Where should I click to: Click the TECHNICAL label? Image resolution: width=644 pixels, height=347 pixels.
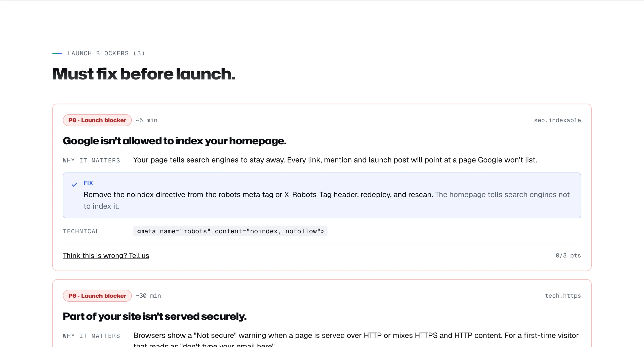(81, 231)
